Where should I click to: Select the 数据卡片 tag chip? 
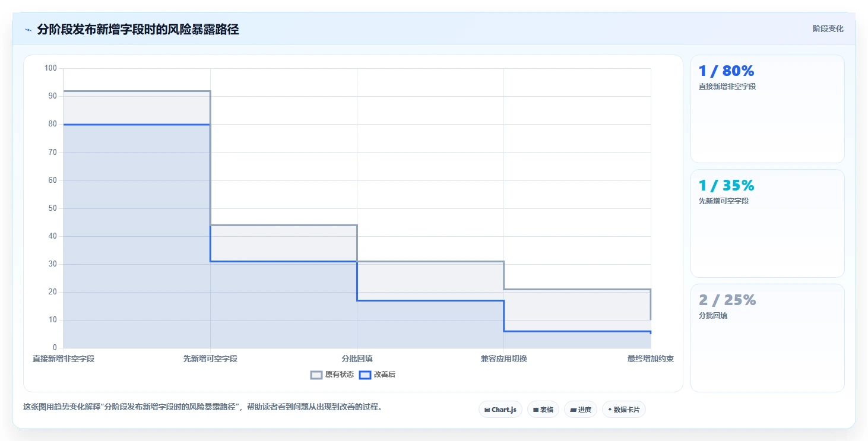pos(624,410)
